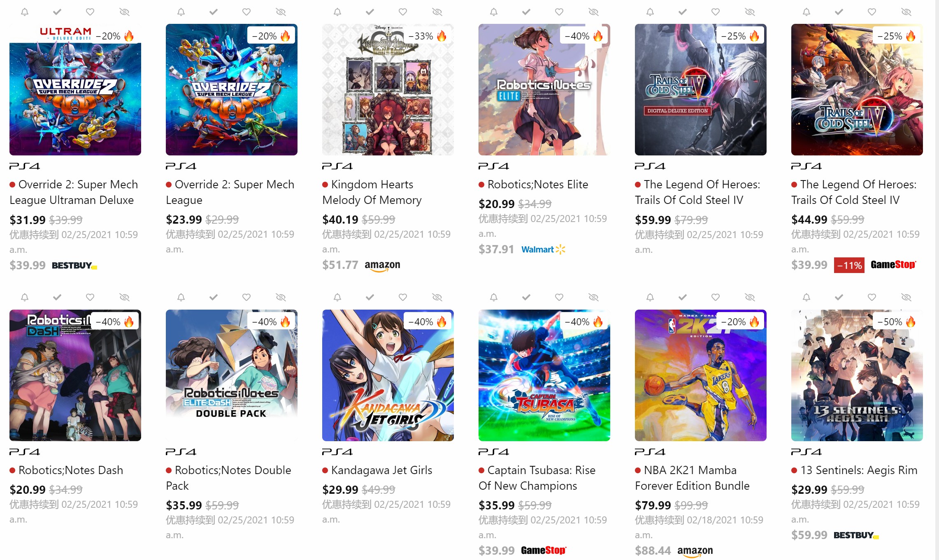This screenshot has width=939, height=560.
Task: Click bell icon above NBA 2K21 Mamba Forever
Action: [x=650, y=297]
